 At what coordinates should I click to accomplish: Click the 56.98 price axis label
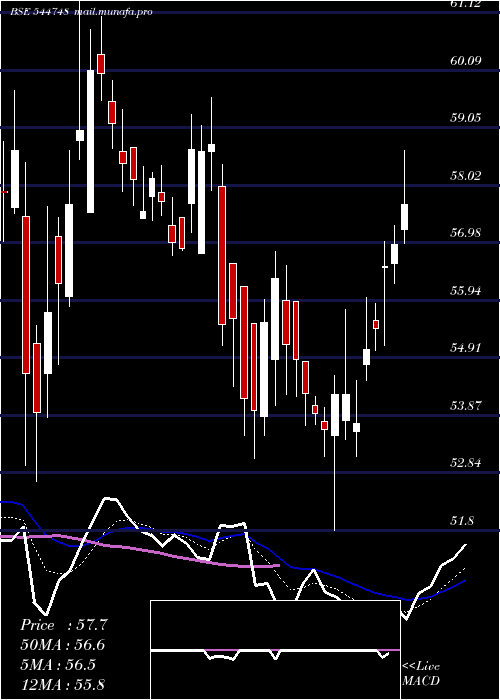[466, 233]
